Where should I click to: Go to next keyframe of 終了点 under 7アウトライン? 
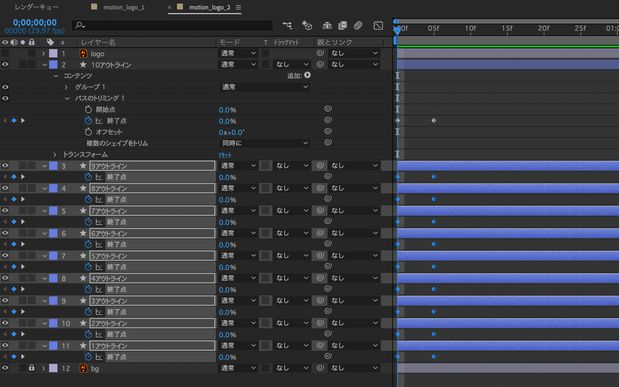23,222
